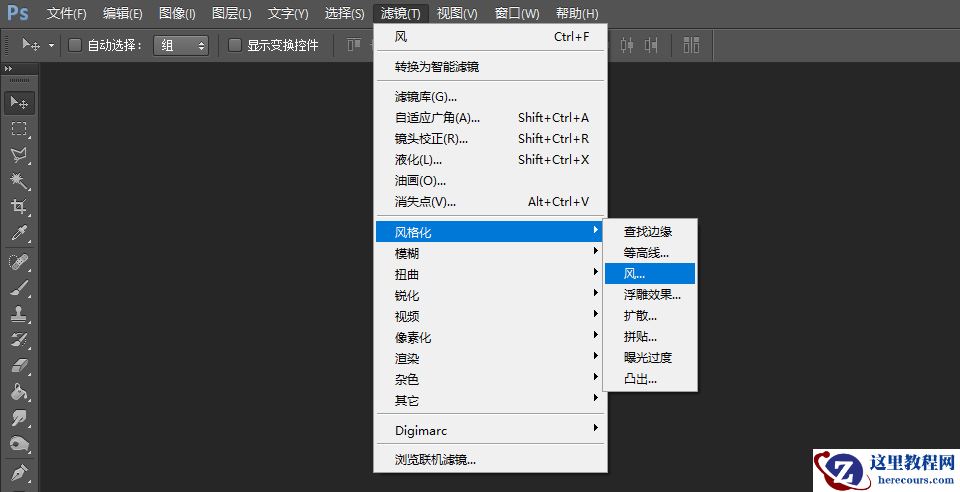960x492 pixels.
Task: Expand the 扭曲 submenu
Action: (491, 274)
